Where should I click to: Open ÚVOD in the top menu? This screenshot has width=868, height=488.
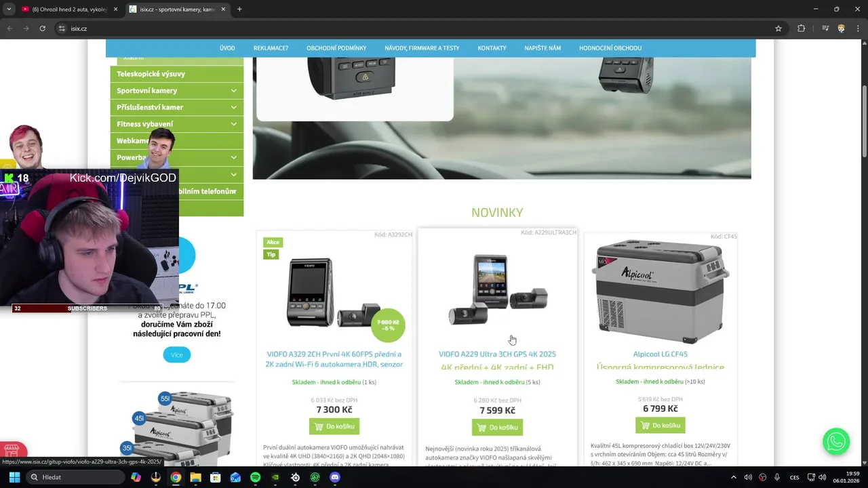pyautogui.click(x=227, y=48)
